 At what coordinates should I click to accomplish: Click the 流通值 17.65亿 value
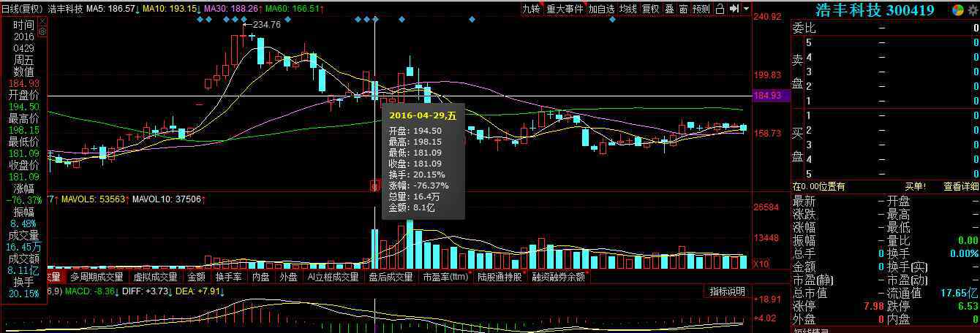(959, 293)
